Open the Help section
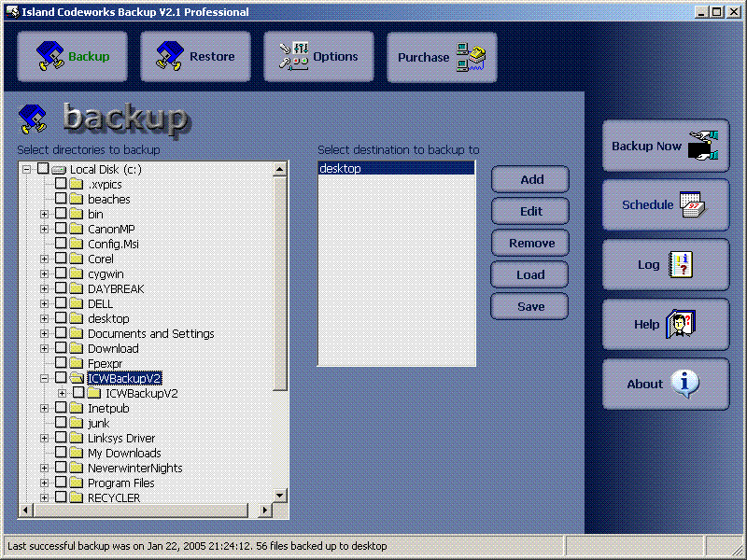This screenshot has width=747, height=560. [666, 324]
